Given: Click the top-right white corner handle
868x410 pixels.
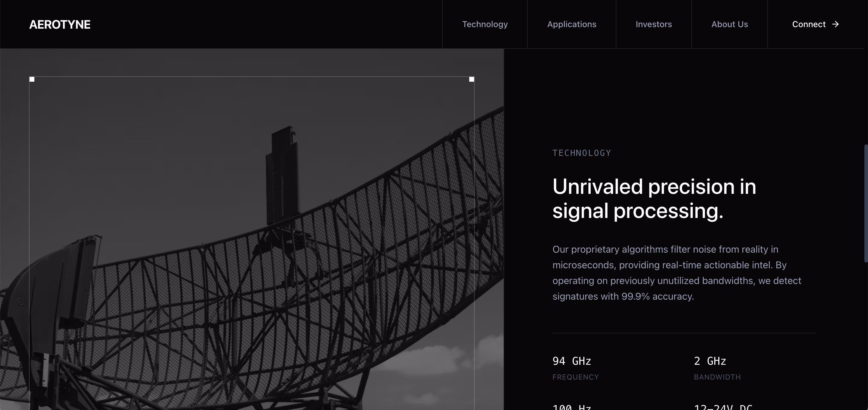Looking at the screenshot, I should [x=471, y=79].
